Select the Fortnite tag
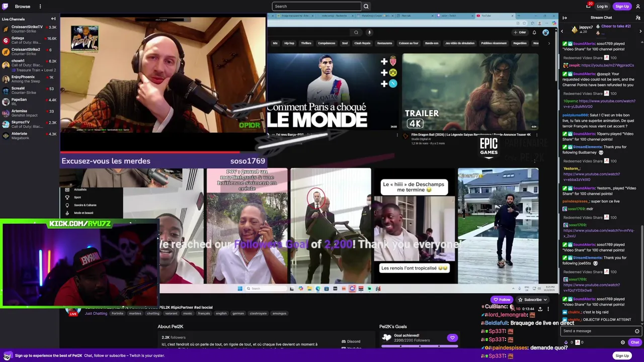The height and width of the screenshot is (362, 644). pos(117,313)
